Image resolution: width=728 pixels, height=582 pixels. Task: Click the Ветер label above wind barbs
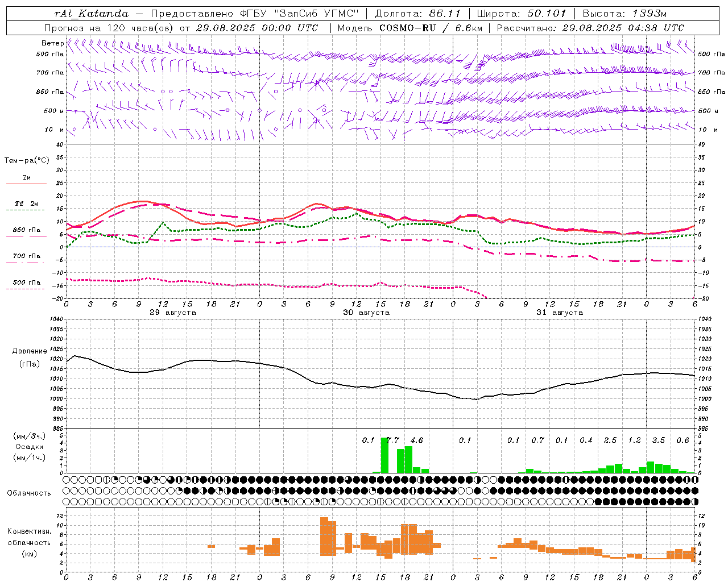[x=52, y=43]
